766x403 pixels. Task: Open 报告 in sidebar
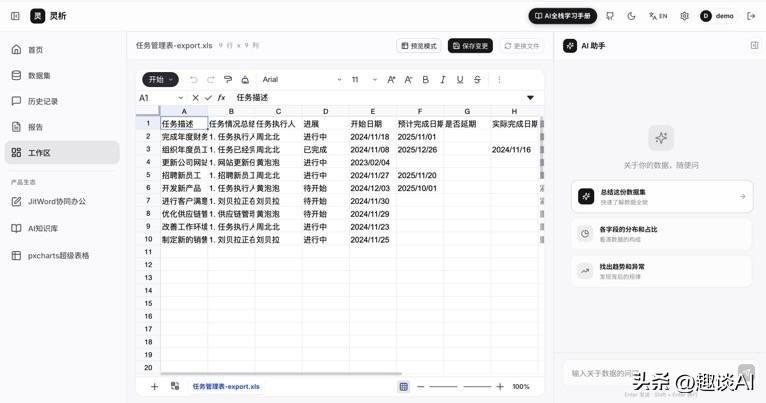62,127
